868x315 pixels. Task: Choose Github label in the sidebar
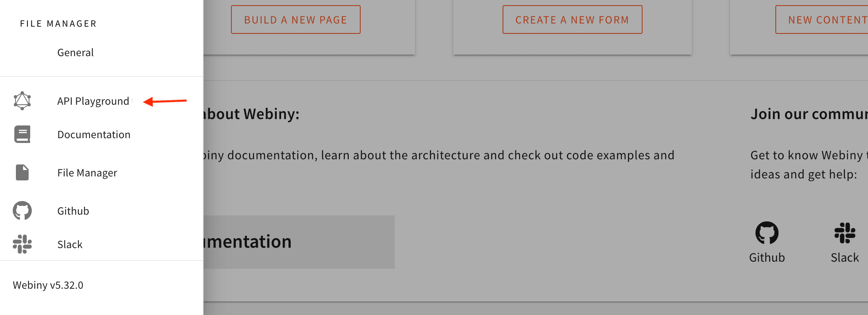pyautogui.click(x=73, y=211)
